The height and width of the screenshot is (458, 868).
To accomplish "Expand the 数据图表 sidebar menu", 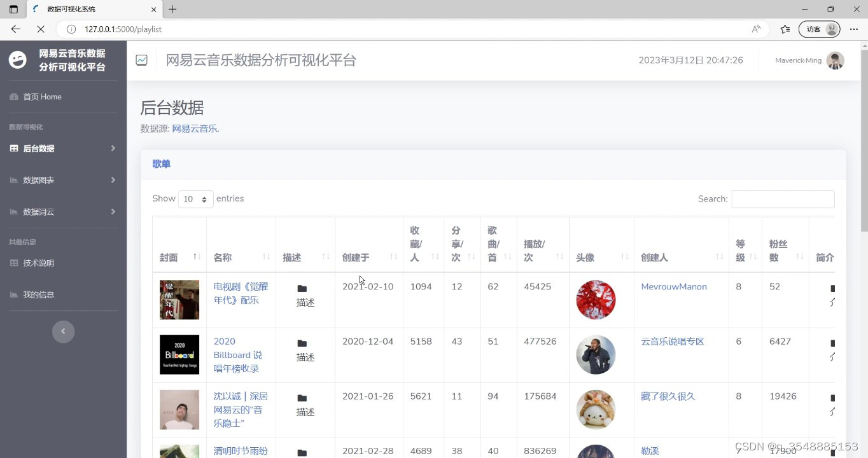I will pos(63,180).
